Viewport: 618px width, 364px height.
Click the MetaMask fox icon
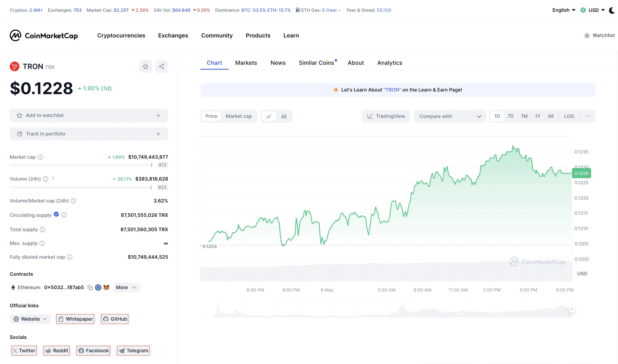(x=106, y=287)
